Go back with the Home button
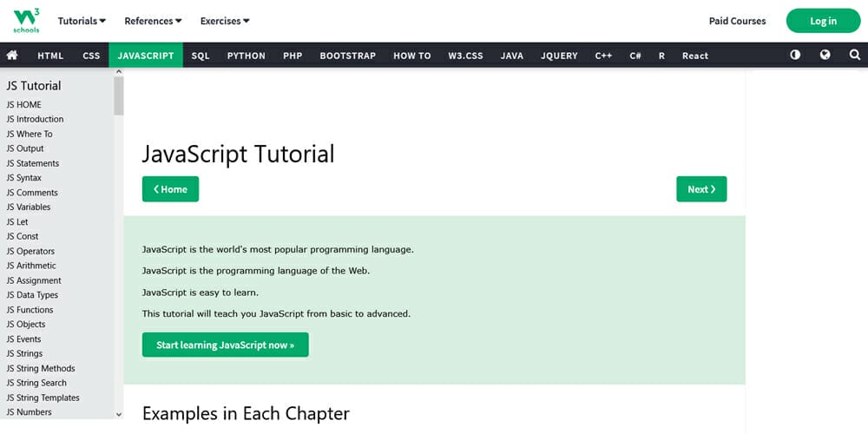This screenshot has height=434, width=868. click(x=170, y=189)
